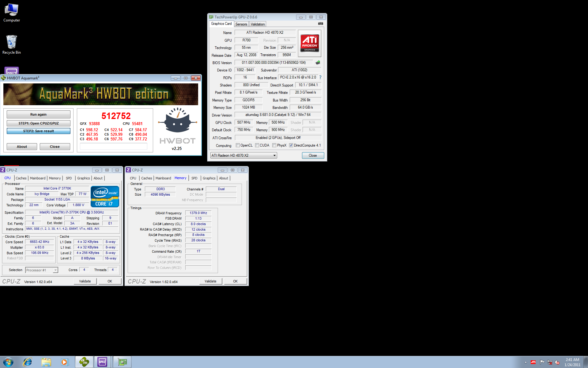
Task: Click the bus interface question mark help
Action: click(320, 77)
